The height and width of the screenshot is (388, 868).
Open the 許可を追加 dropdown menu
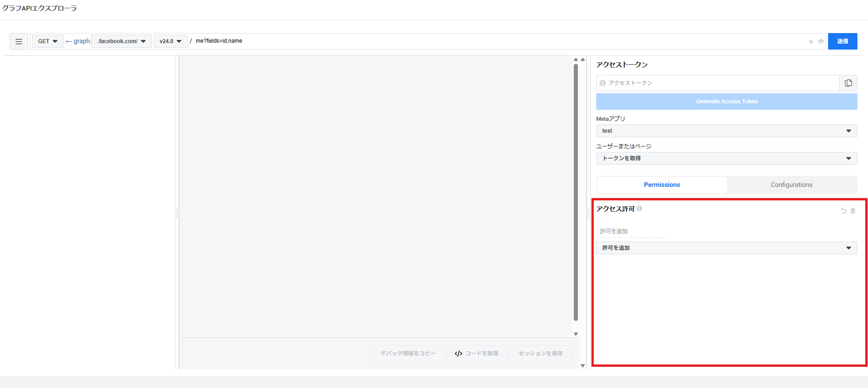727,248
